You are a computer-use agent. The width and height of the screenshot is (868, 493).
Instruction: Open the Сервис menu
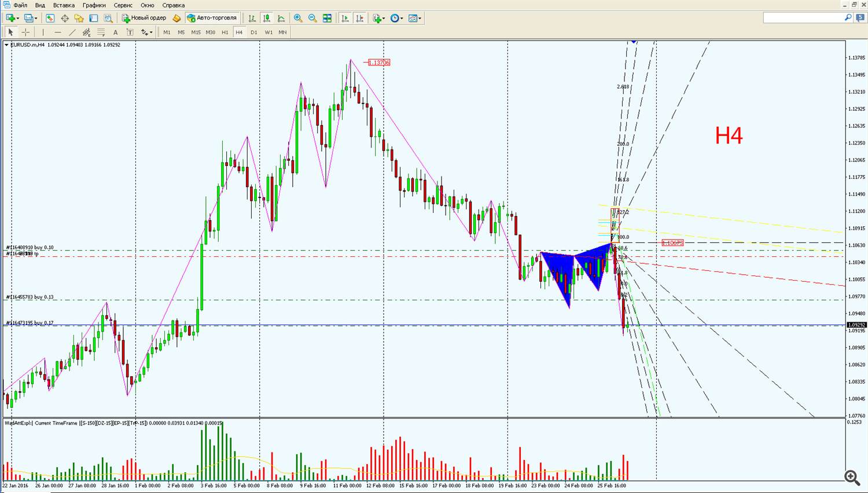(x=123, y=5)
